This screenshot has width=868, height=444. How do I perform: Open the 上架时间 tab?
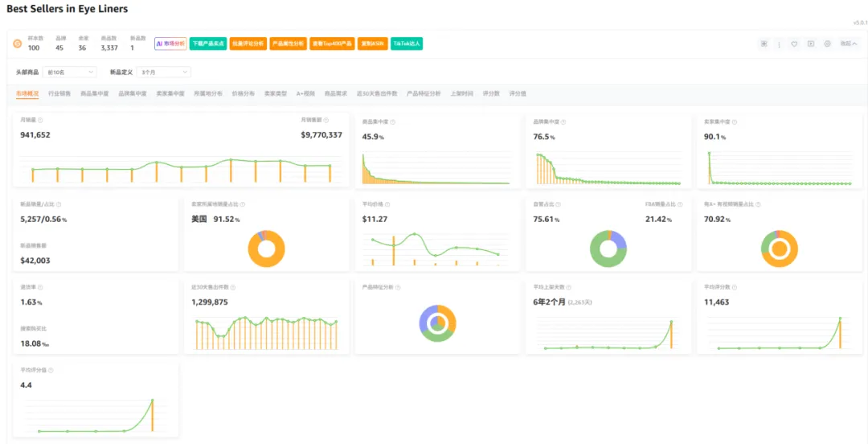[461, 93]
